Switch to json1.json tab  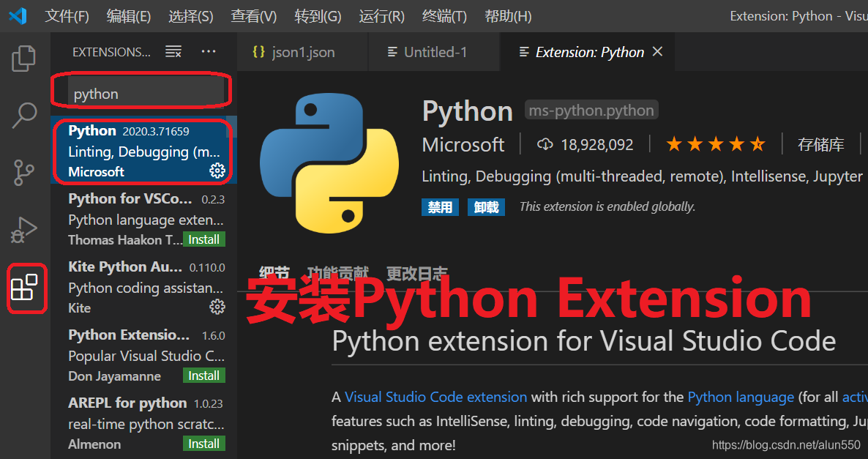point(302,51)
